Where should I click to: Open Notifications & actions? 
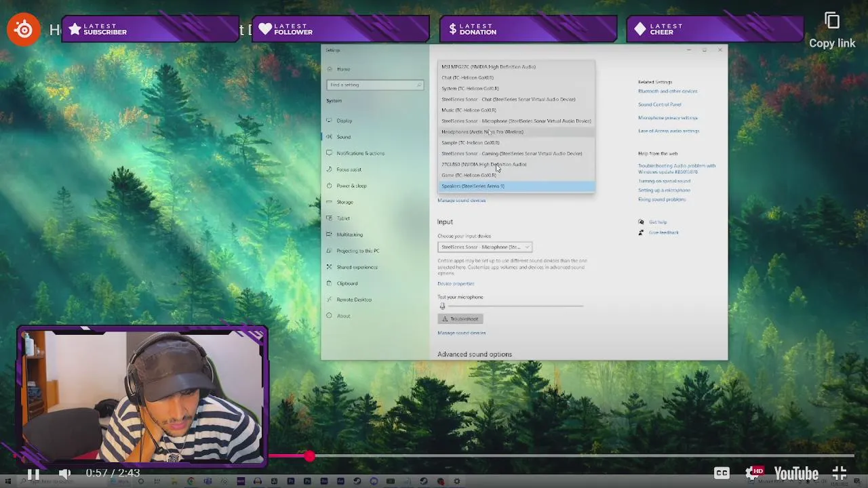click(x=360, y=153)
